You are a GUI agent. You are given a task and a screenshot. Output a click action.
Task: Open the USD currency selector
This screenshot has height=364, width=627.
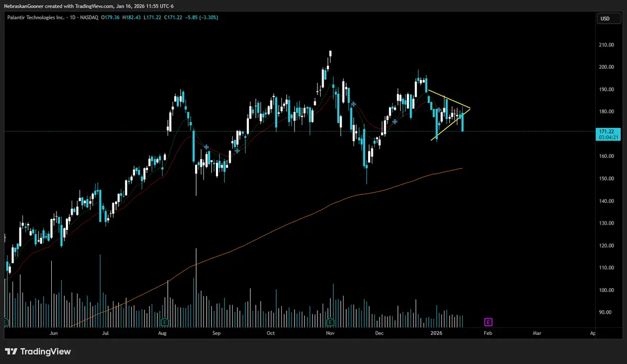click(x=609, y=18)
